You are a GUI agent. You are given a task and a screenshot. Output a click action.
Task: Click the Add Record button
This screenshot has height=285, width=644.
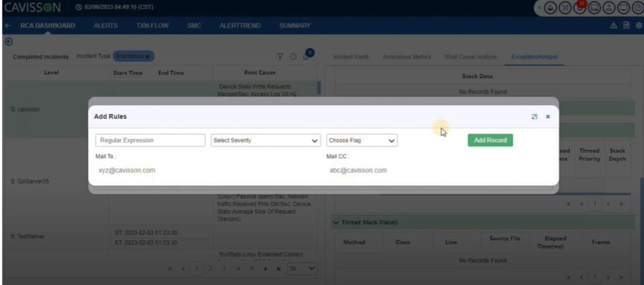tap(490, 140)
